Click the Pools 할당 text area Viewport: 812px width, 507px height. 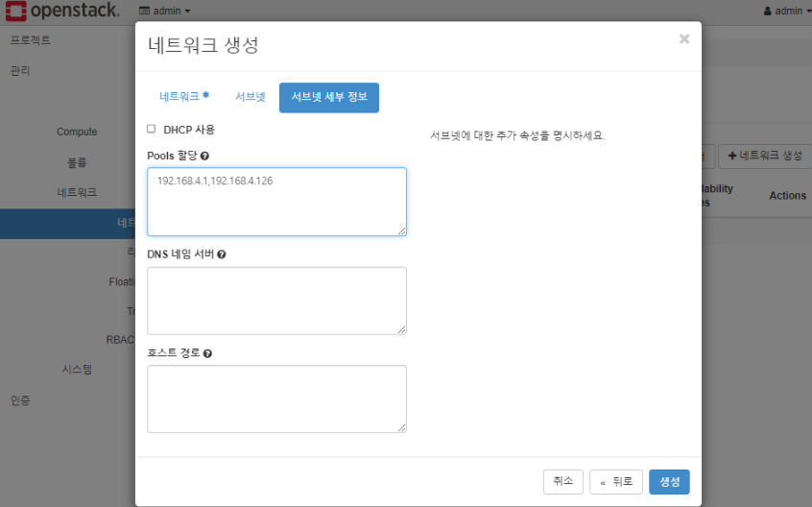pos(276,202)
